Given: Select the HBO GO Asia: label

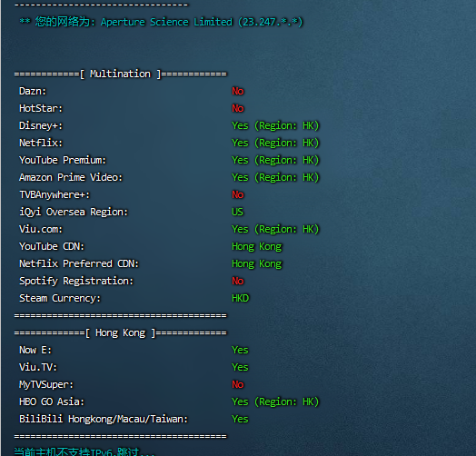Looking at the screenshot, I should [52, 401].
